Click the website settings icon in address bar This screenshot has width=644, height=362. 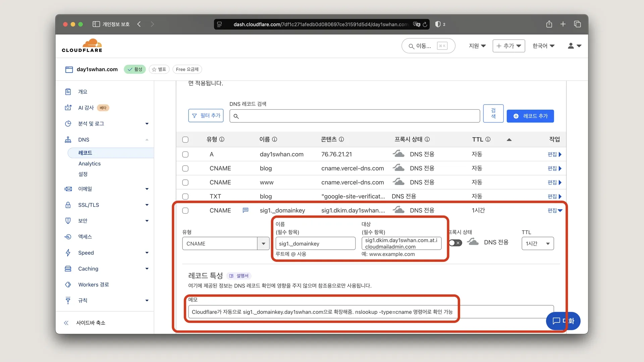(x=219, y=24)
